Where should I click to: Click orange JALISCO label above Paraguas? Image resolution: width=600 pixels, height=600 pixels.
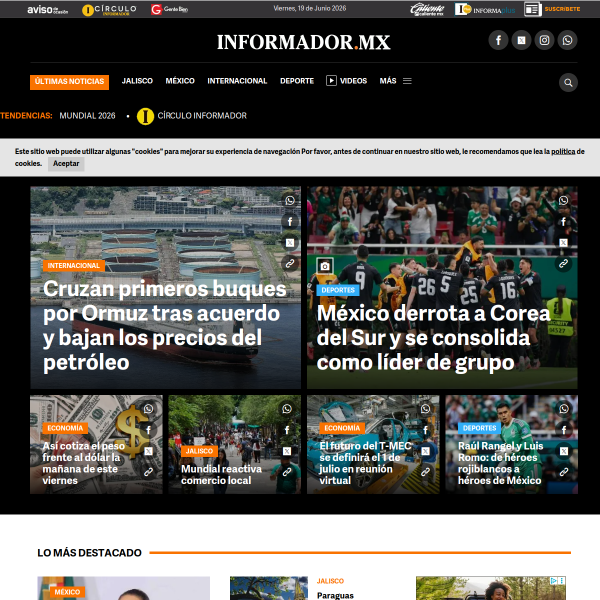click(330, 581)
